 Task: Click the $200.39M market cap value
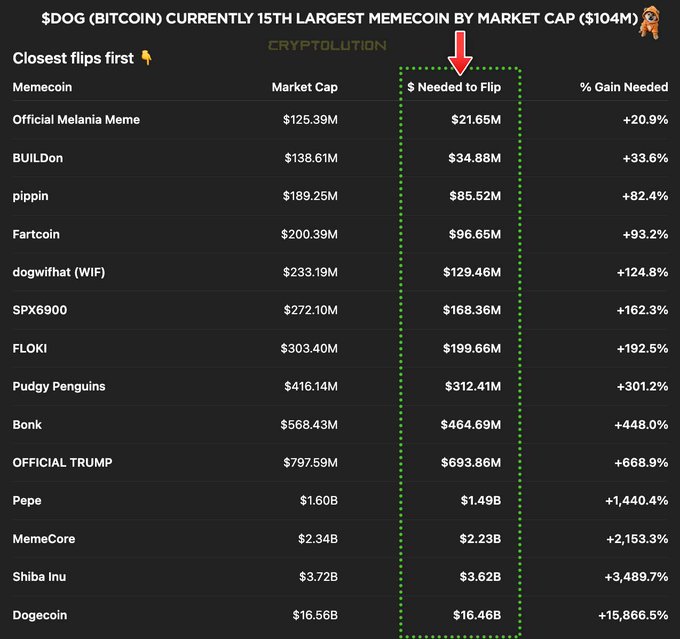(x=309, y=234)
